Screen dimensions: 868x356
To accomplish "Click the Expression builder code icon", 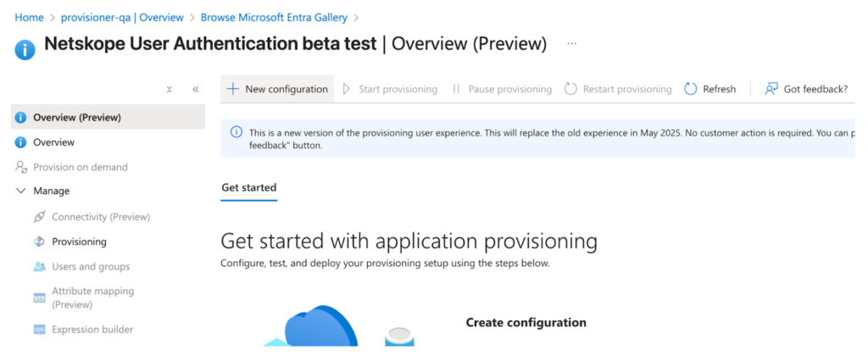I will pyautogui.click(x=39, y=330).
